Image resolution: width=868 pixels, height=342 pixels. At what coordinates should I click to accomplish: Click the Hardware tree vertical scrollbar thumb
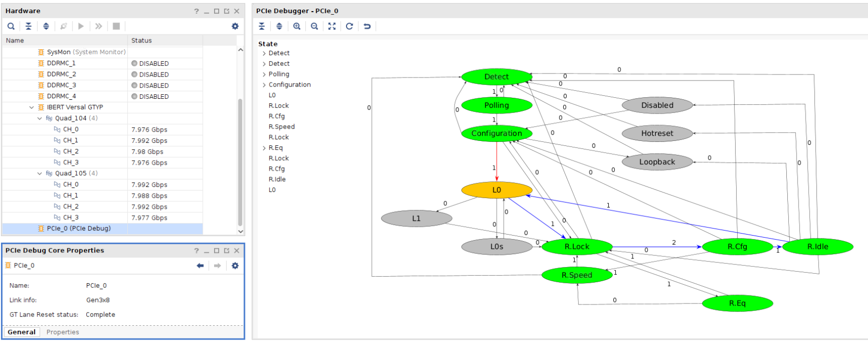click(x=240, y=162)
